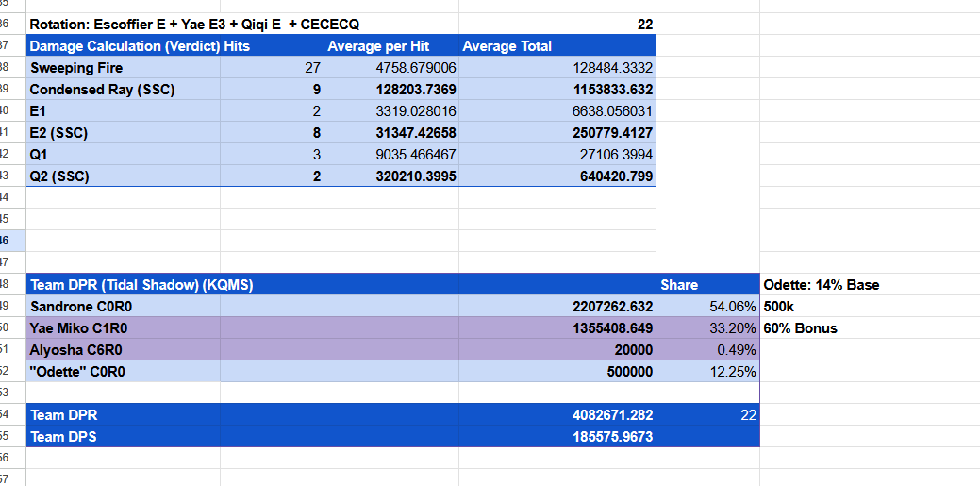Select the 'Q1' row label
The width and height of the screenshot is (980, 486).
tap(124, 155)
